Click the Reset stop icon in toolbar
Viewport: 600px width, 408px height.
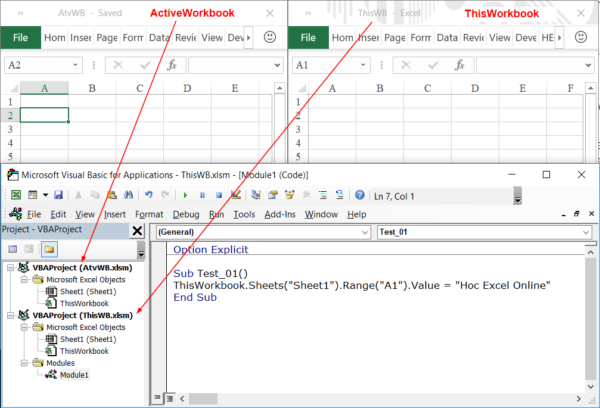point(219,196)
